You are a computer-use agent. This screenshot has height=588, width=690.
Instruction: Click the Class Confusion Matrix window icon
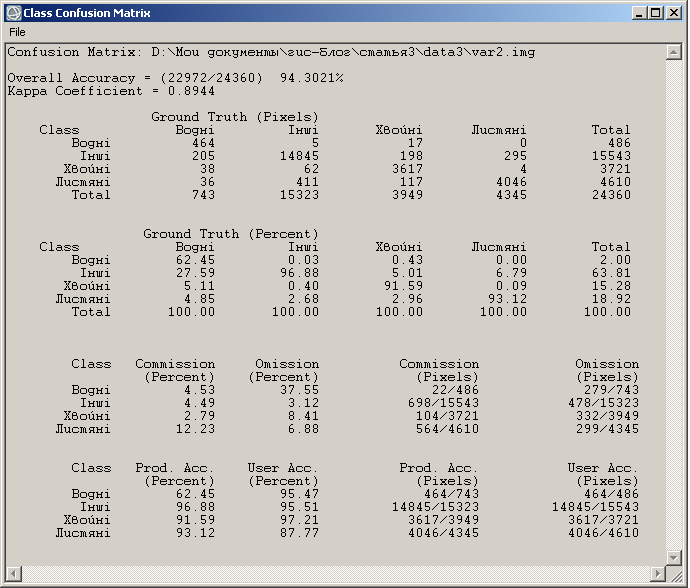tap(13, 12)
